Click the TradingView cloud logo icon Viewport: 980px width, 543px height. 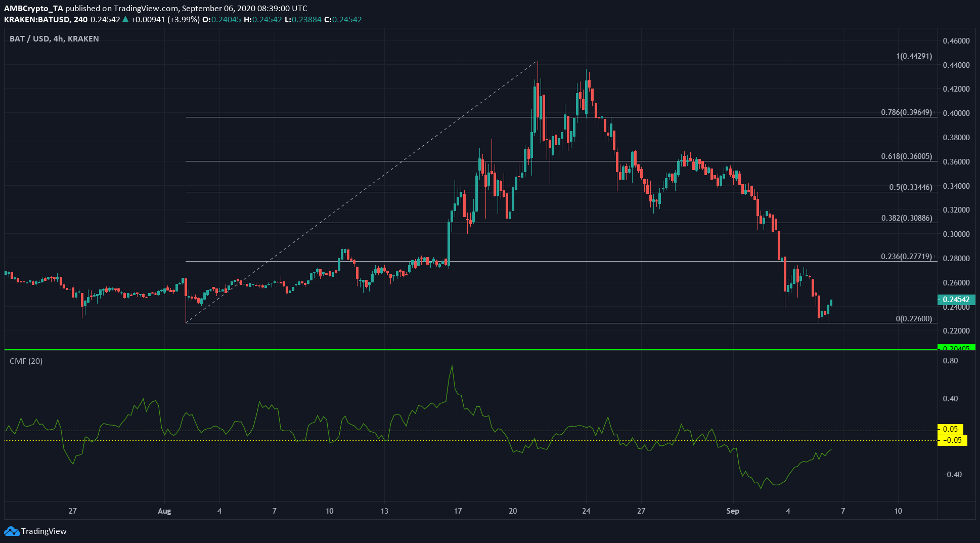pyautogui.click(x=12, y=531)
